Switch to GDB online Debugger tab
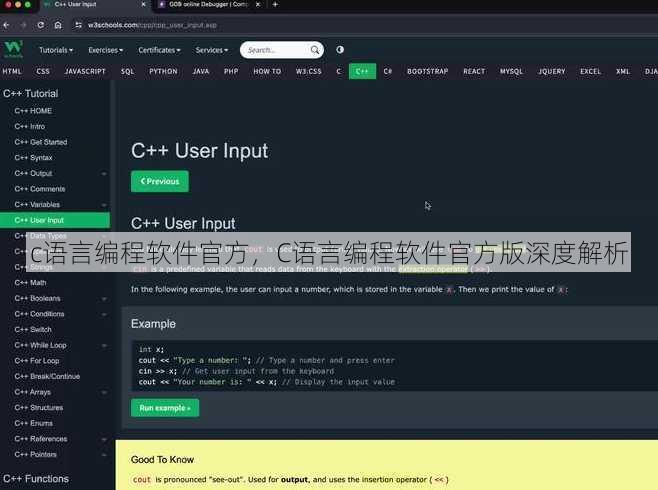Image resolution: width=658 pixels, height=490 pixels. point(208,4)
